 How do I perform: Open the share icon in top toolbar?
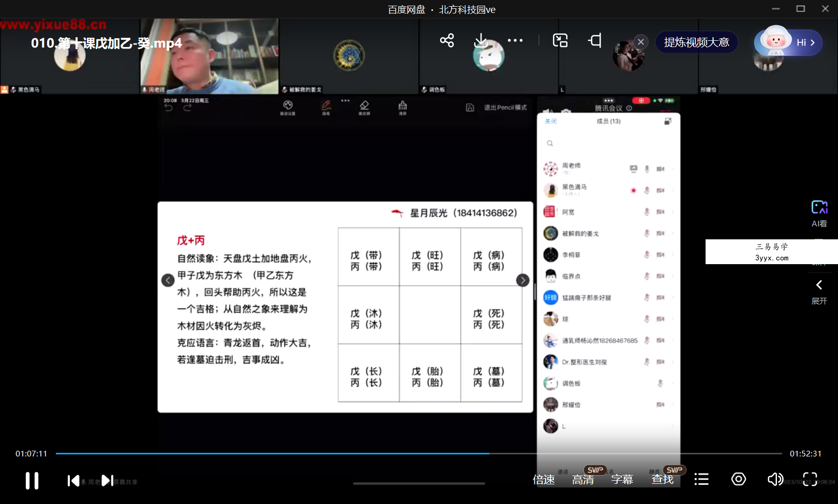[447, 40]
